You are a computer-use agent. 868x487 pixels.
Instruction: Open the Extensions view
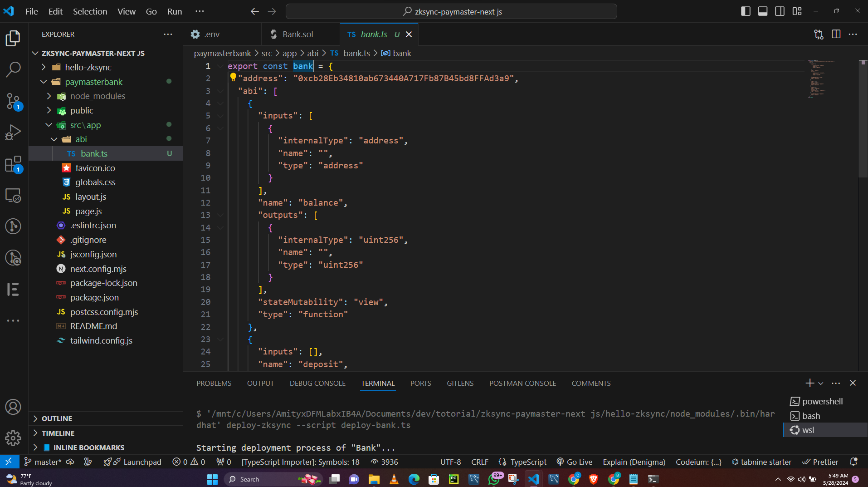click(x=13, y=163)
